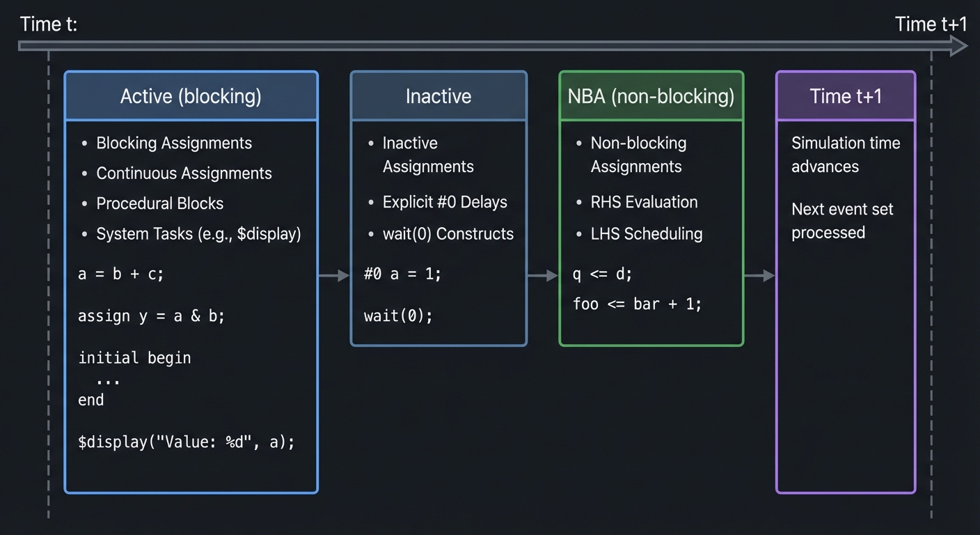Click the arrow between Inactive and NBA boxes

[543, 275]
